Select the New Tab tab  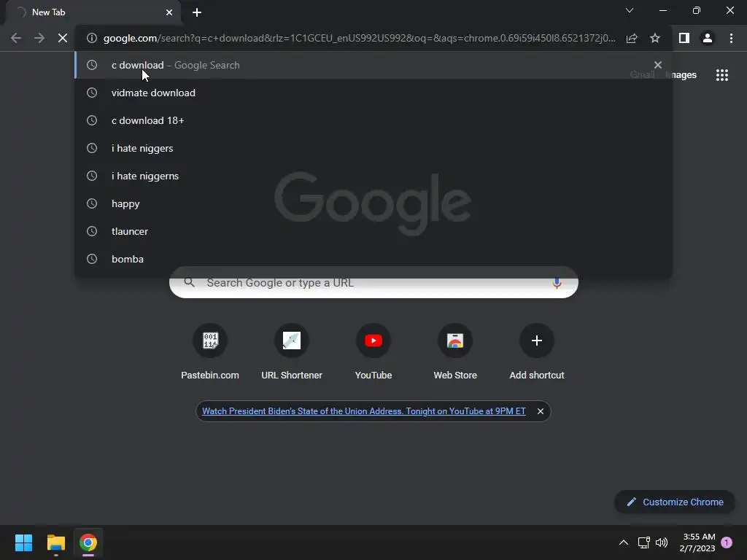click(93, 12)
